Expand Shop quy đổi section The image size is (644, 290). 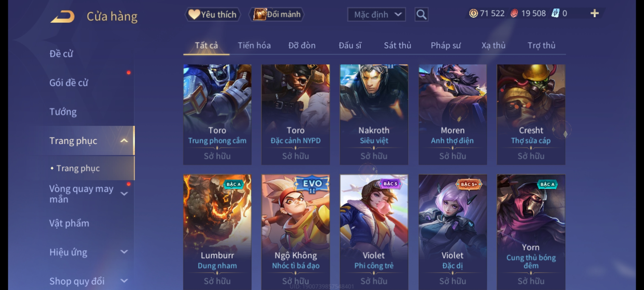pyautogui.click(x=124, y=281)
